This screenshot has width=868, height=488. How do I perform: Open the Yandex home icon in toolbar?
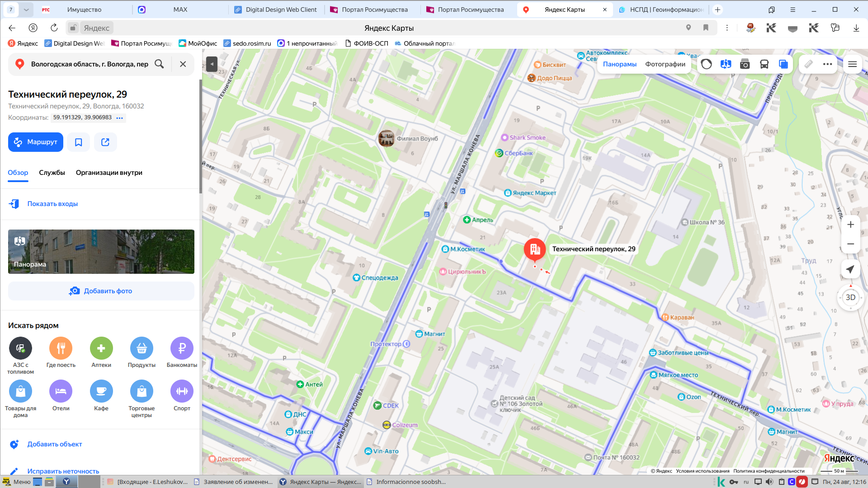[x=33, y=28]
